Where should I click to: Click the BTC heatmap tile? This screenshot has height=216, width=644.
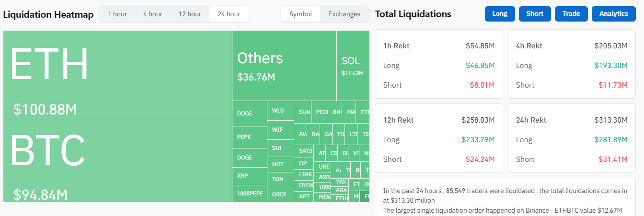tap(117, 160)
